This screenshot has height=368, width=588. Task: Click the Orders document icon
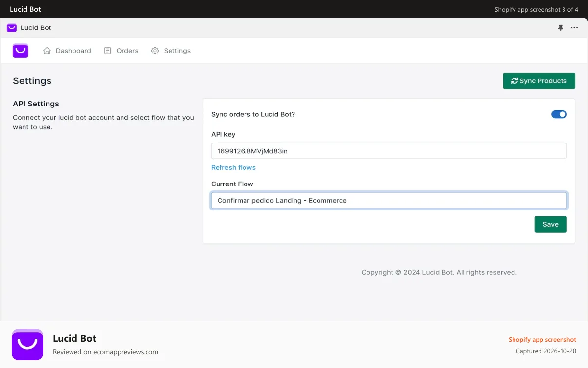pyautogui.click(x=108, y=51)
